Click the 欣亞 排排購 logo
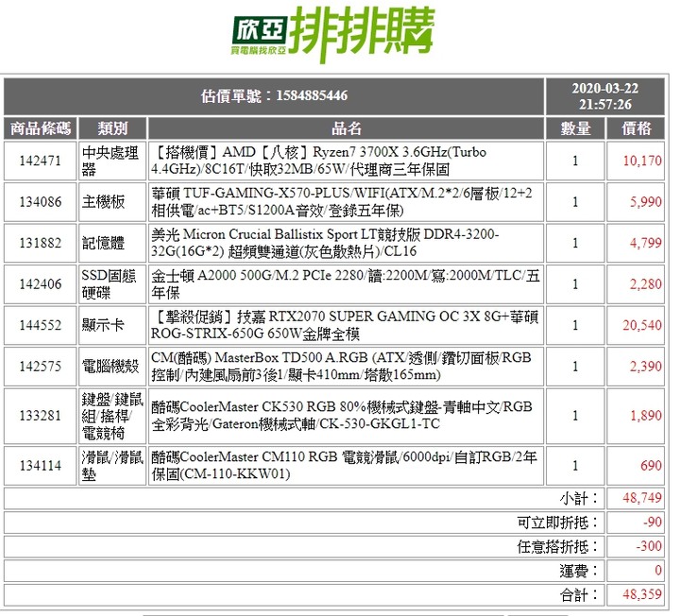 point(333,35)
